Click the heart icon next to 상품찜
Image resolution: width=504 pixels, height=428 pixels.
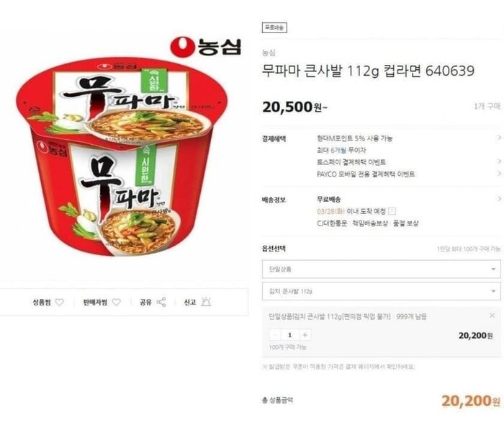coord(60,303)
